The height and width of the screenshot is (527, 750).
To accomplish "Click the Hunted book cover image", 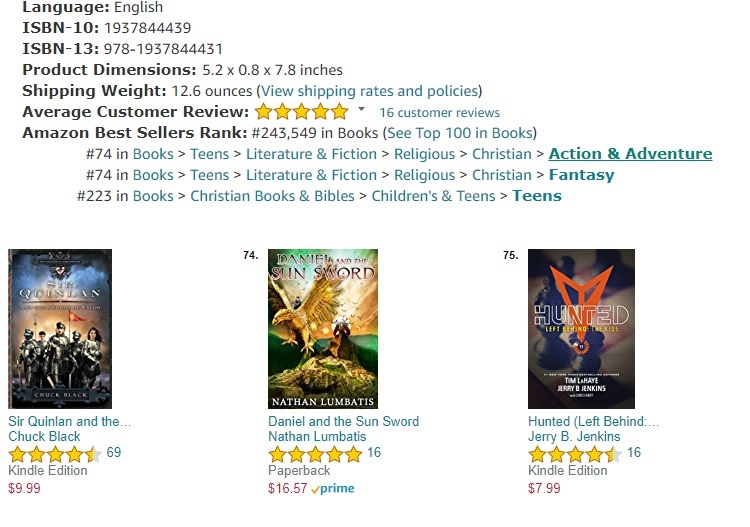I will click(581, 328).
